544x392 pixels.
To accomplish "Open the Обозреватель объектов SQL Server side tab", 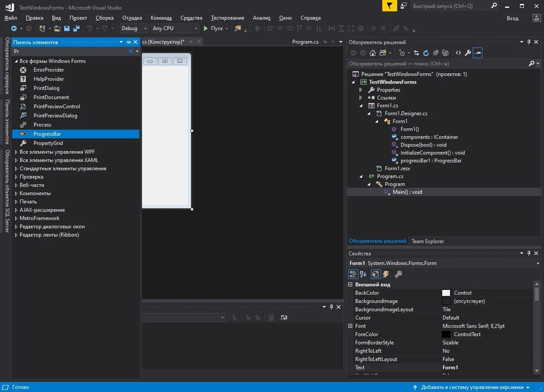I will (x=7, y=191).
